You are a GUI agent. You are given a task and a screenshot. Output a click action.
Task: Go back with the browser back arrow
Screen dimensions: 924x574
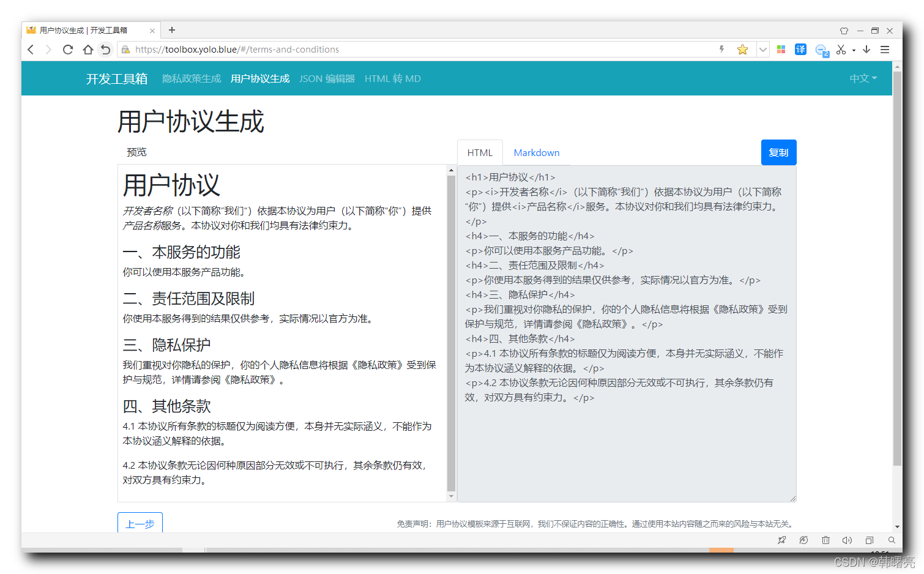coord(31,50)
